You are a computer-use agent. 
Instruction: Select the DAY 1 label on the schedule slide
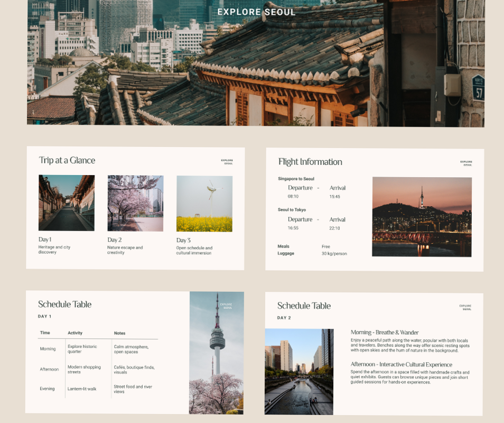[44, 317]
